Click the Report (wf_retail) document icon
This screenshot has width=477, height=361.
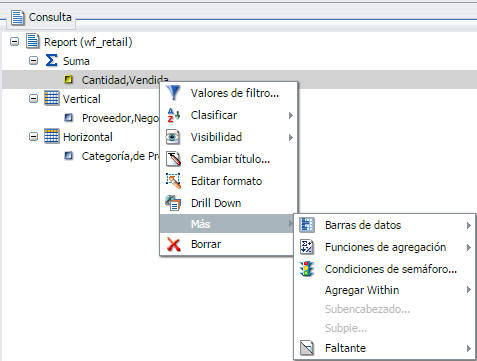[x=33, y=41]
